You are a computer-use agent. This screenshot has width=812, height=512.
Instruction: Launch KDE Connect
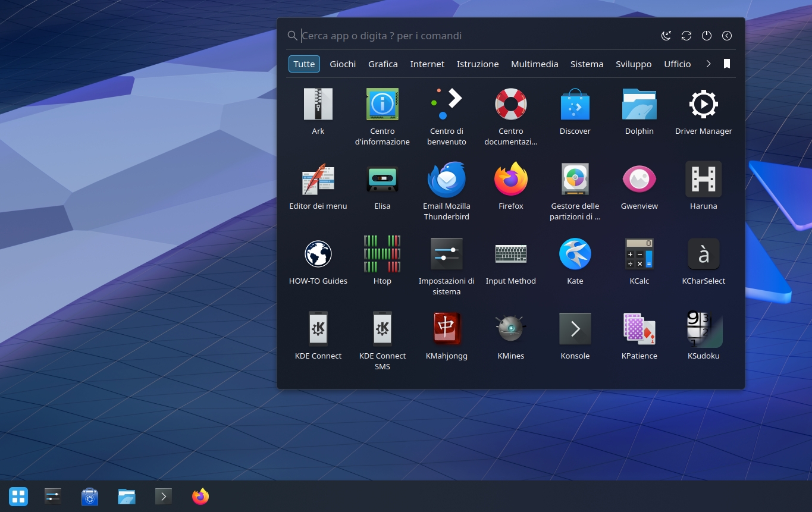(x=318, y=337)
